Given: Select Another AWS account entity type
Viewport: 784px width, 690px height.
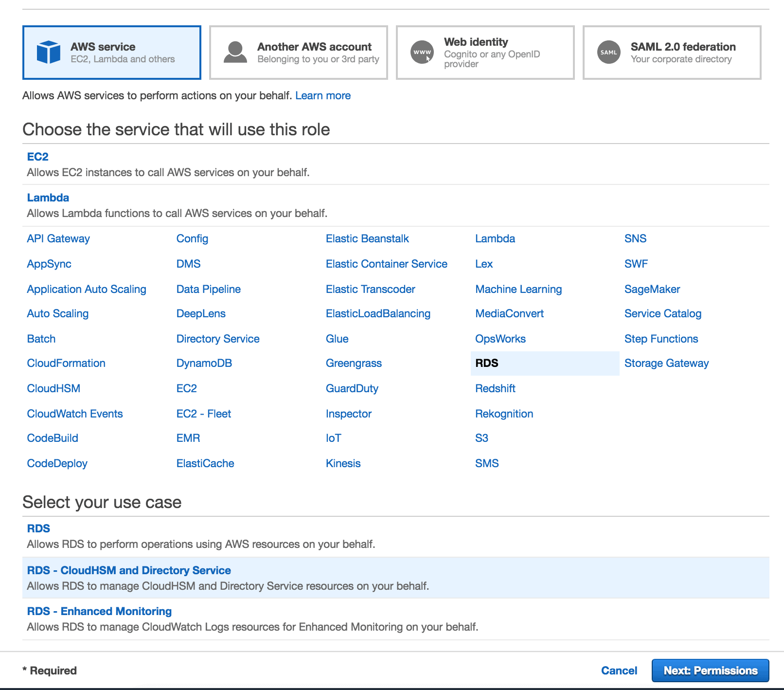Looking at the screenshot, I should pos(299,53).
